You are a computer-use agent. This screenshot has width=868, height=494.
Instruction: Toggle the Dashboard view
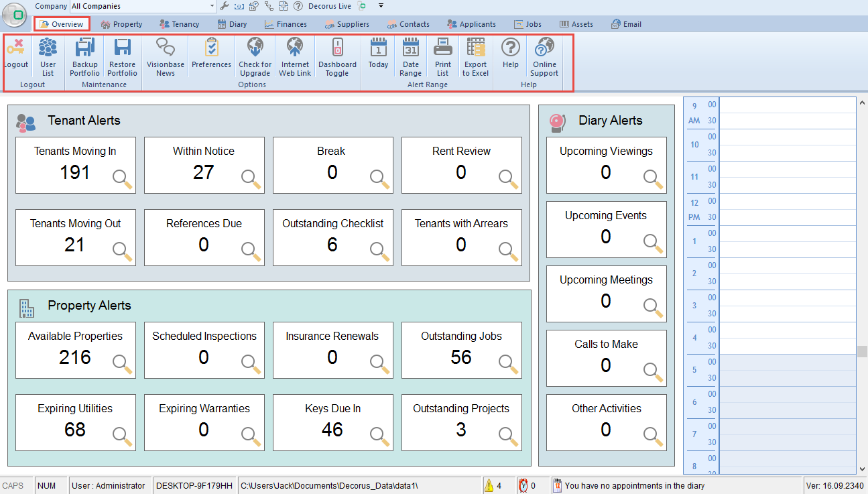point(337,49)
